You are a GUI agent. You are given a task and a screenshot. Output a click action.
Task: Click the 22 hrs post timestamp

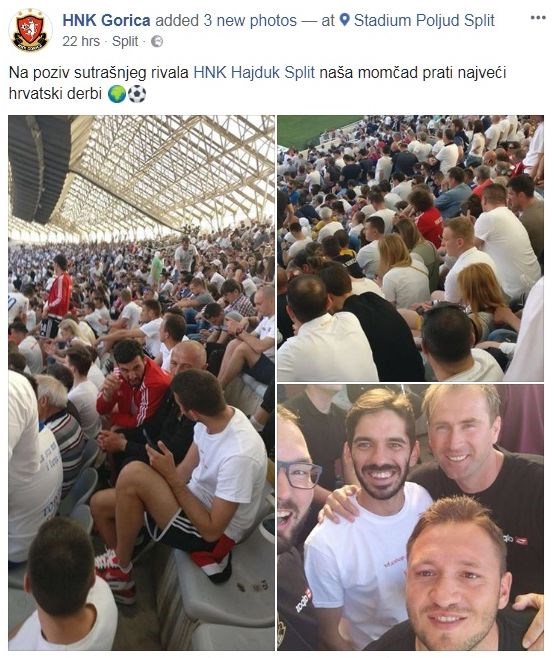pyautogui.click(x=81, y=42)
